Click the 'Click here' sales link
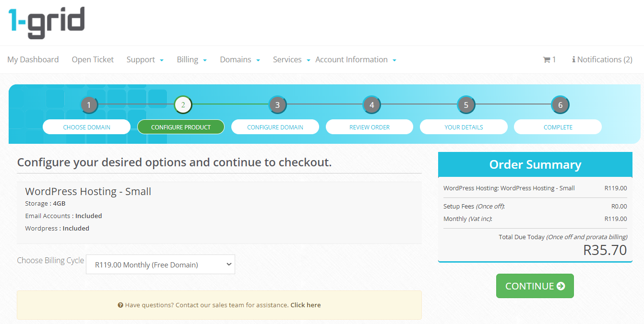Viewport: 644px width, 324px height. [x=306, y=305]
